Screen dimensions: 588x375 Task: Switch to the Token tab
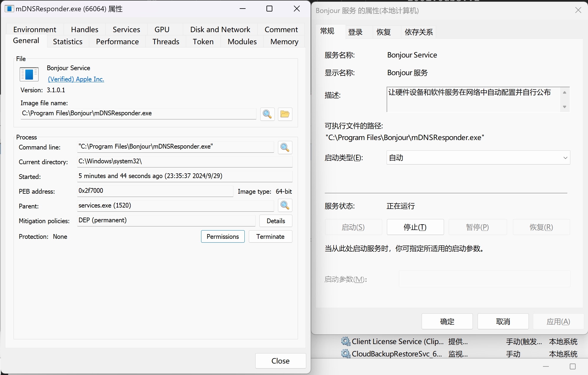point(203,42)
